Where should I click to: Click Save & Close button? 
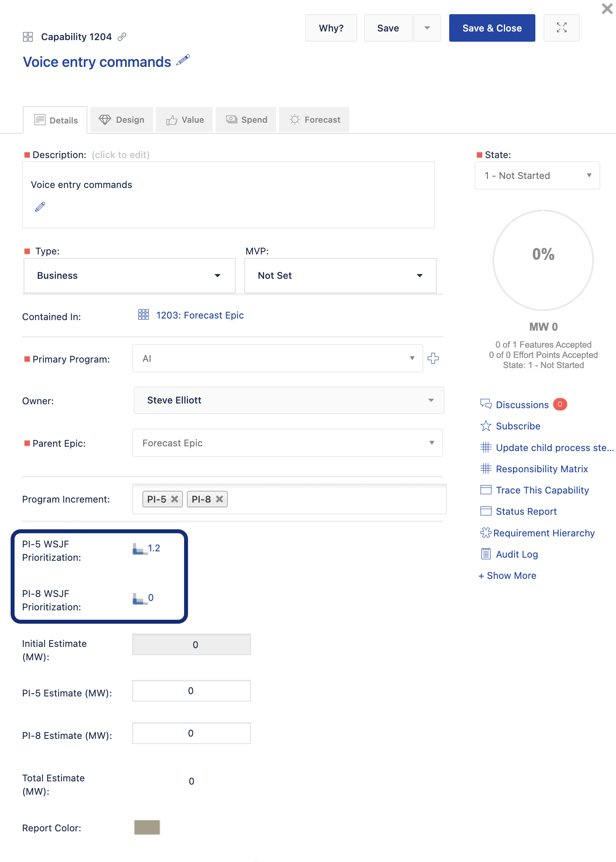[492, 28]
